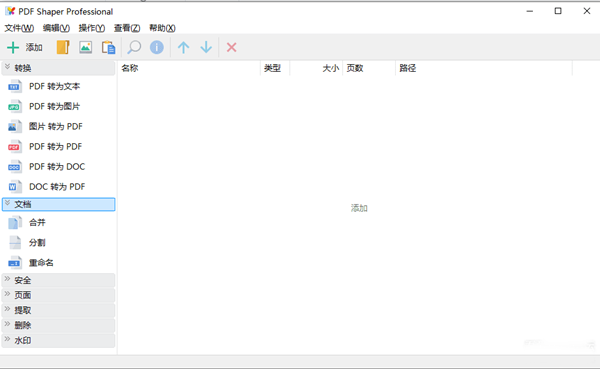The width and height of the screenshot is (600, 369).
Task: Click the Word icon beside DOC 转为 PDF
Action: (15, 186)
